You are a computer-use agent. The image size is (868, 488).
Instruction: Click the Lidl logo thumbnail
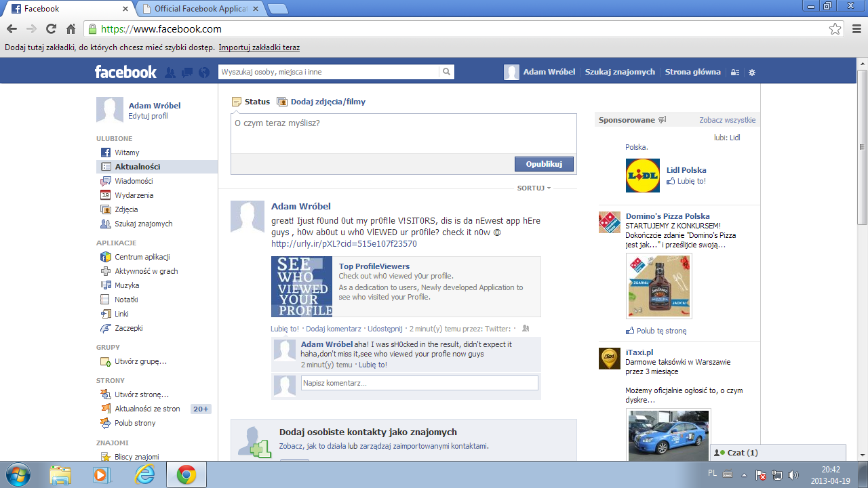pyautogui.click(x=643, y=176)
